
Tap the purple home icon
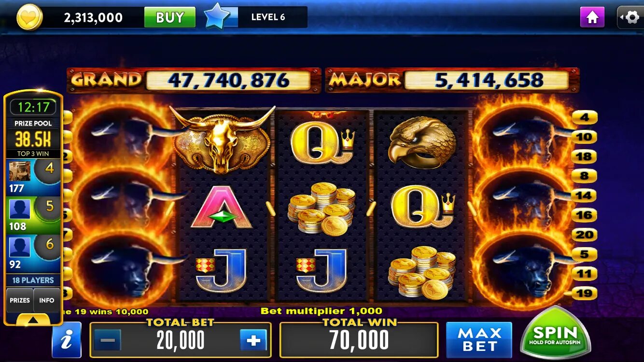(x=592, y=17)
